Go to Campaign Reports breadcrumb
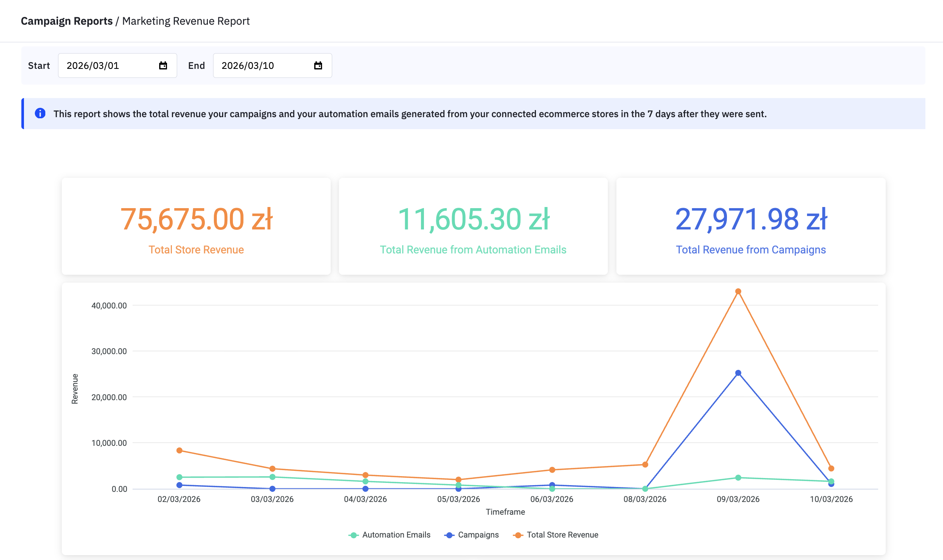 pyautogui.click(x=67, y=21)
